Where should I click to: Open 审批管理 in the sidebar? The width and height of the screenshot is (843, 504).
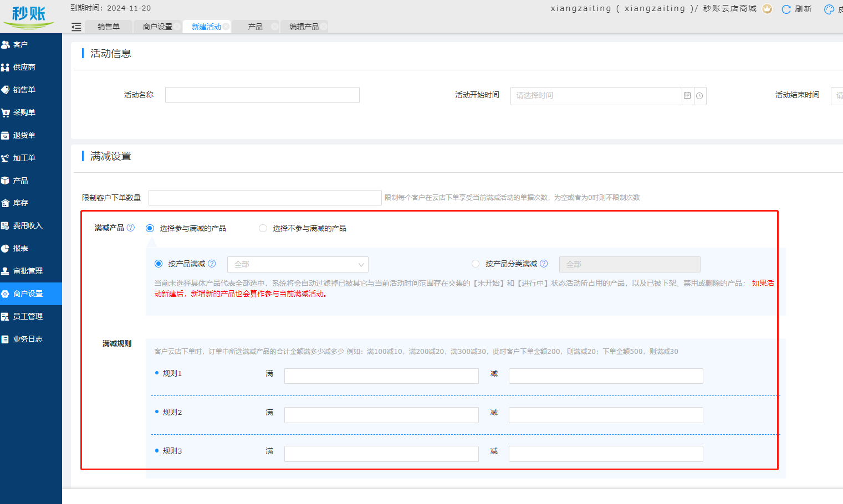31,271
